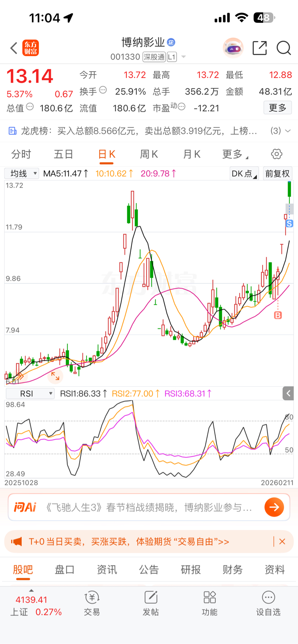Tap the enterprise verified badge beside 博纳影业
298x644 pixels.
[x=171, y=42]
